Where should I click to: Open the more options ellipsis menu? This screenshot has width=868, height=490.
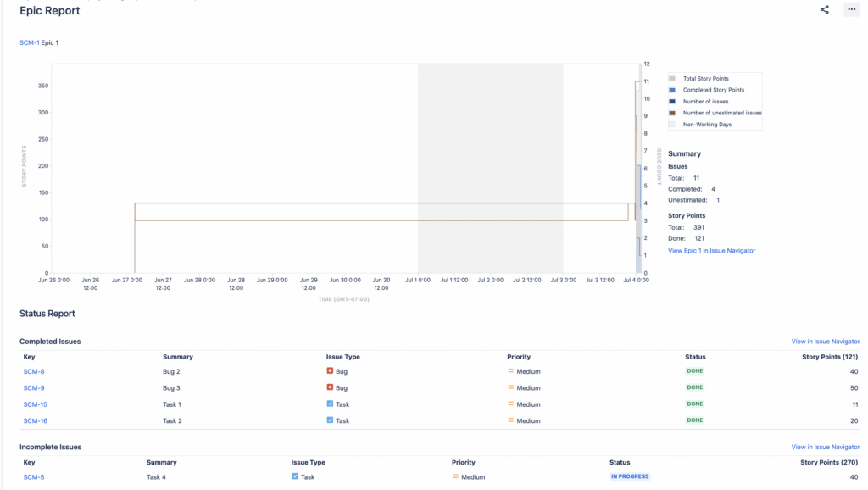click(850, 10)
